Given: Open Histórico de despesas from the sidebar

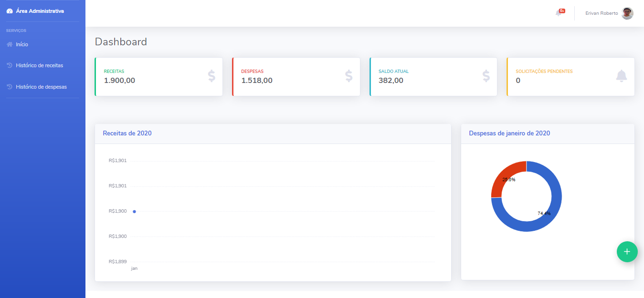Looking at the screenshot, I should coord(41,86).
